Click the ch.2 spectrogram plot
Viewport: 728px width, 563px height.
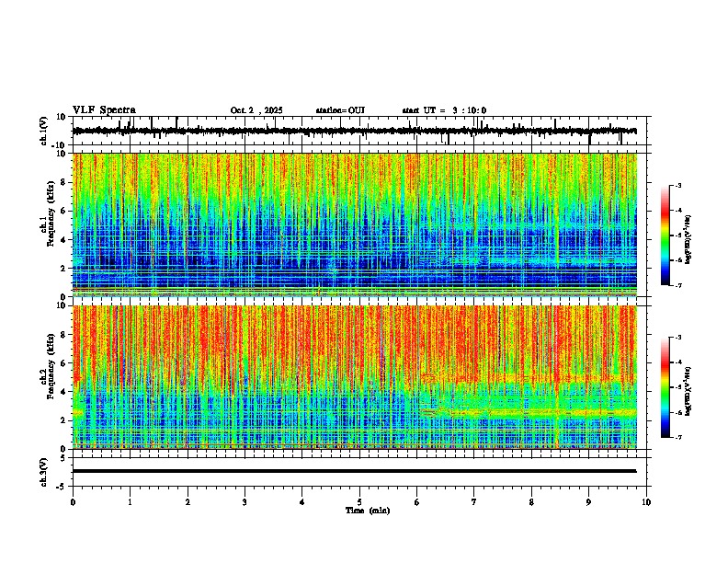(355, 377)
